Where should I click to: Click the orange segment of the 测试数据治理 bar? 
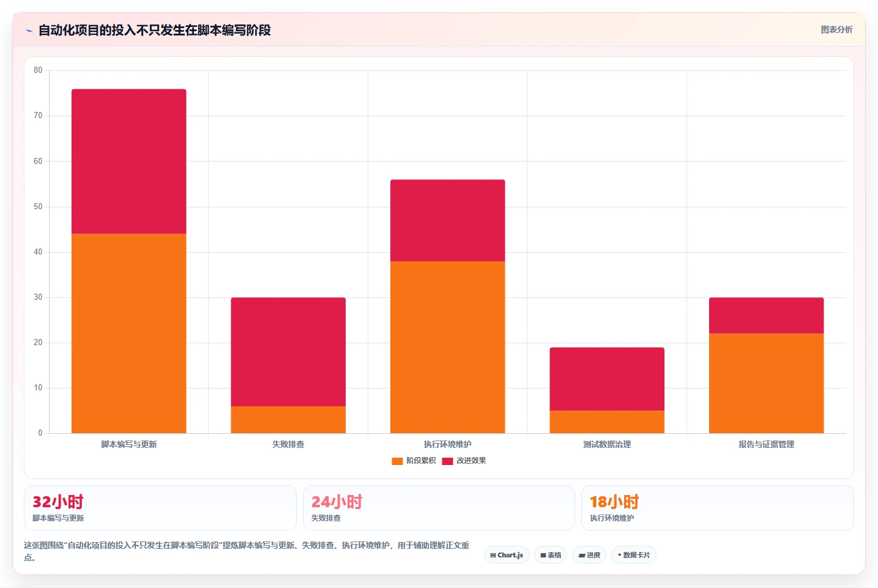607,422
